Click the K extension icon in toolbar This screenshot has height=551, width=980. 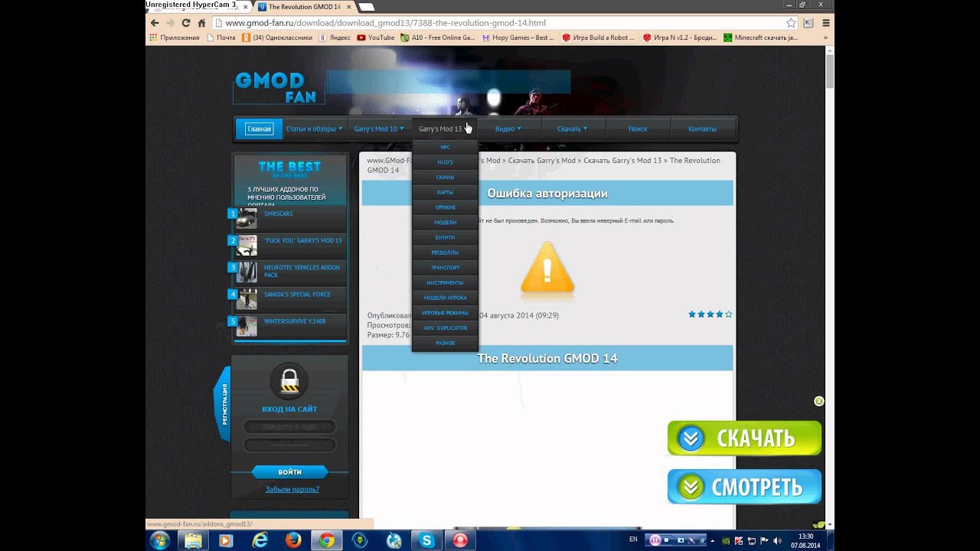[x=808, y=23]
